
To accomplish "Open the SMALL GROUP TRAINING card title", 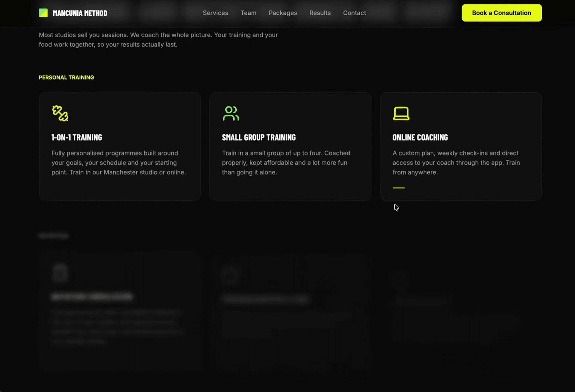I will tap(259, 137).
